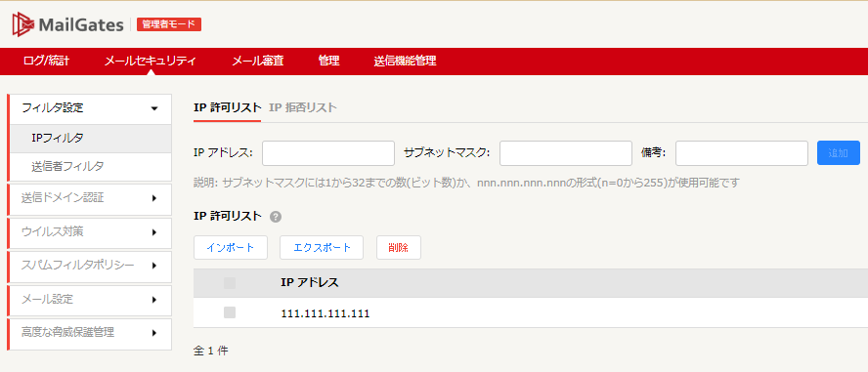Expand the ウイルス対策 section arrow

154,232
